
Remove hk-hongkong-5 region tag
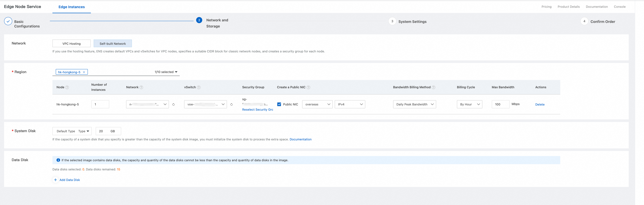(84, 72)
